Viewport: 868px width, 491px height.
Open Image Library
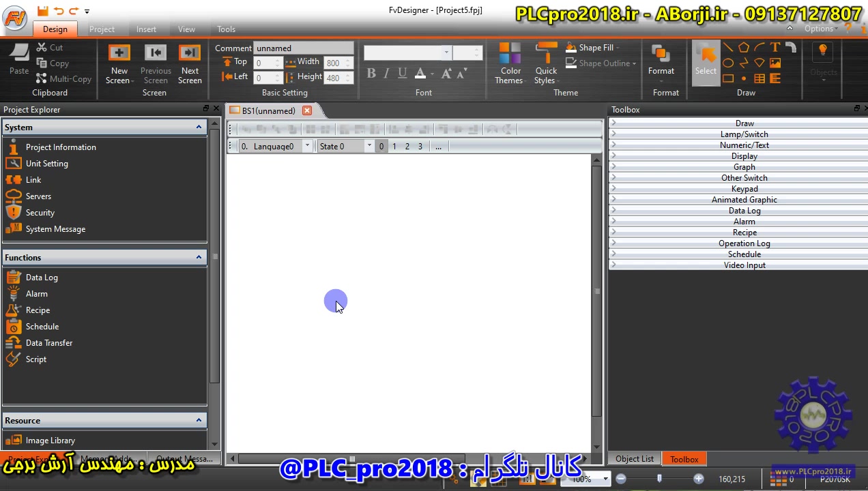[x=50, y=441]
